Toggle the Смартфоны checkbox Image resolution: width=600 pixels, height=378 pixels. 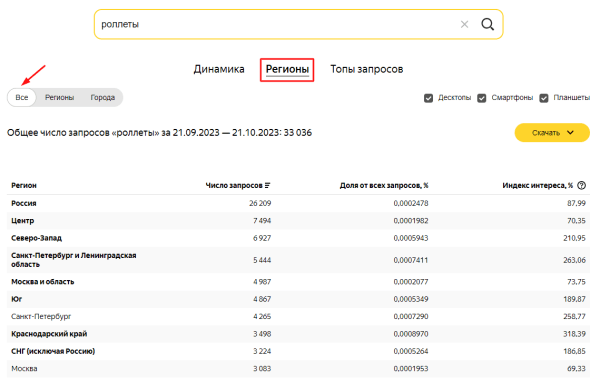point(481,98)
